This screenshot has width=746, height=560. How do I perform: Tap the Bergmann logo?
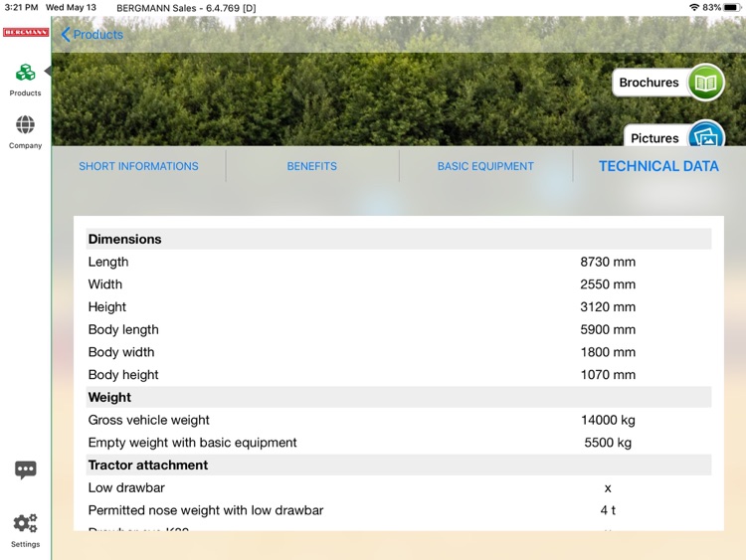(x=26, y=32)
